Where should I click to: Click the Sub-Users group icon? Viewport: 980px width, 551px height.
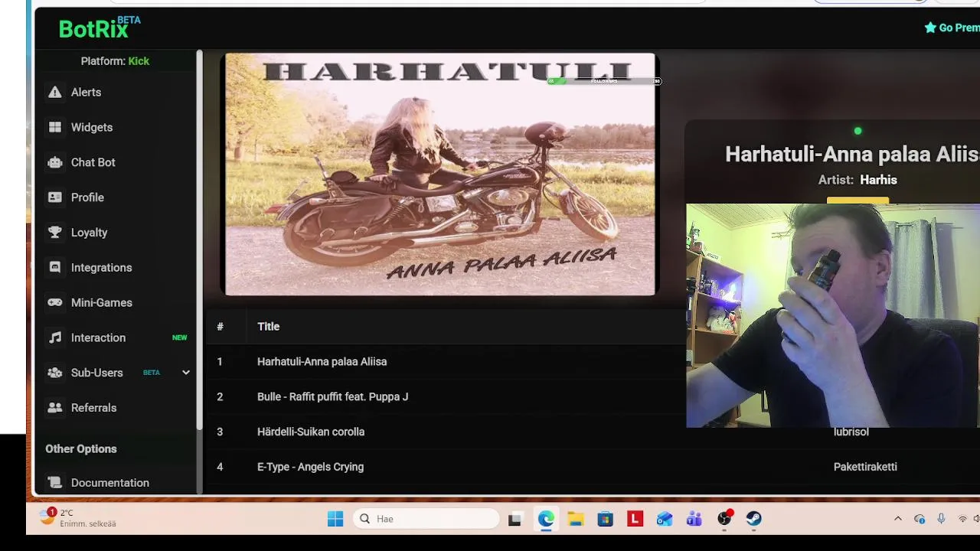pos(54,373)
